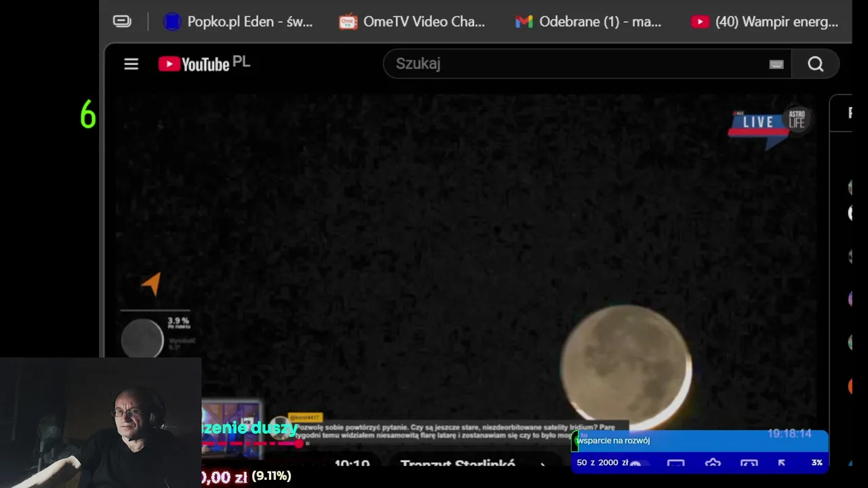868x488 pixels.
Task: Switch to the Wampir energ YouTube tab
Action: [x=765, y=22]
